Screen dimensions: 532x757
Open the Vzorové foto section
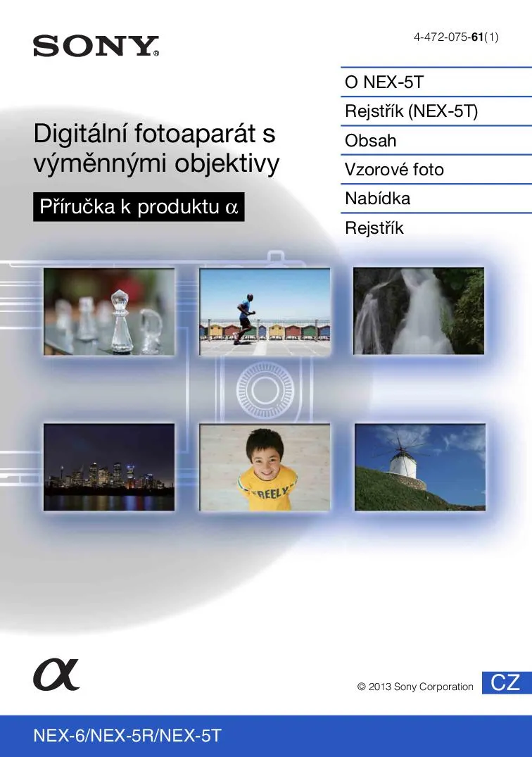click(x=394, y=170)
